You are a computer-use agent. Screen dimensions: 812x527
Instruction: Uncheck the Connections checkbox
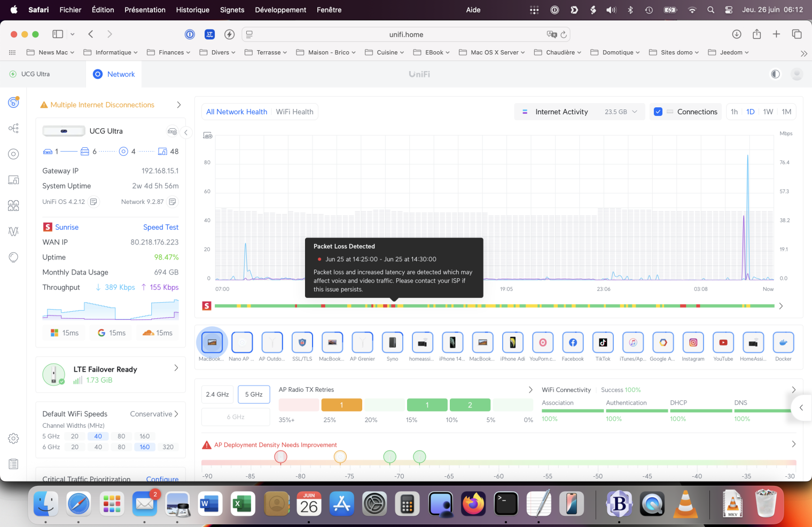tap(658, 112)
